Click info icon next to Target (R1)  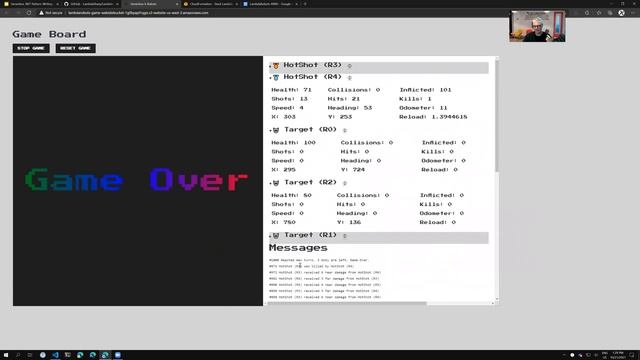345,236
